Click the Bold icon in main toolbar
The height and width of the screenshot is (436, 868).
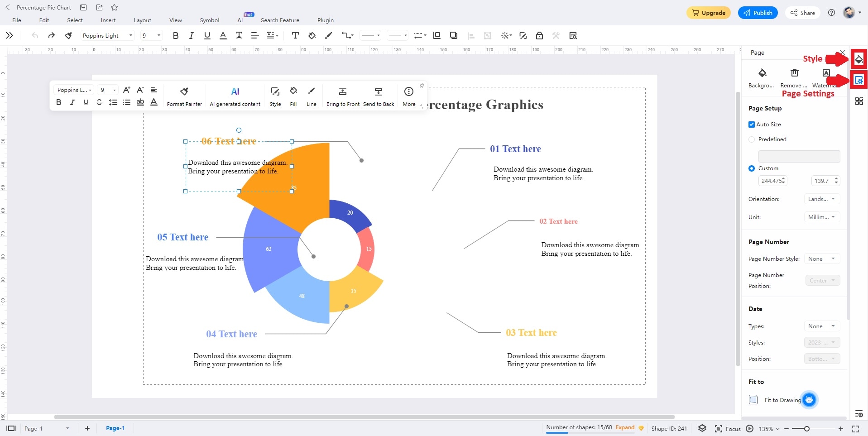point(176,35)
